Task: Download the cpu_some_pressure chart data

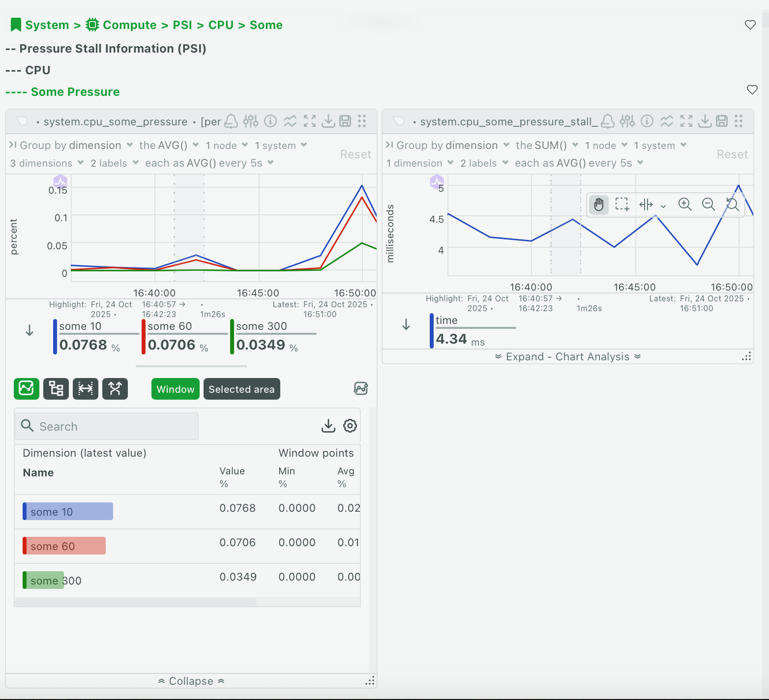Action: pyautogui.click(x=328, y=121)
